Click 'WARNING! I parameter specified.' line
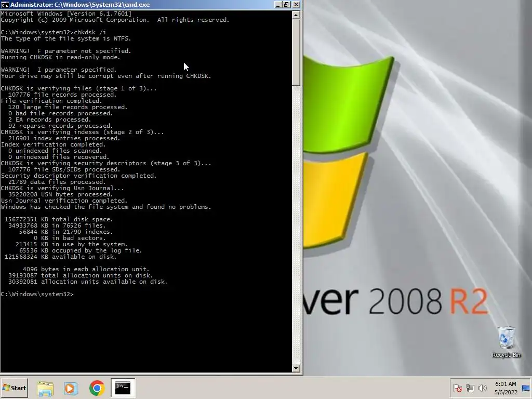532x399 pixels. [59, 70]
